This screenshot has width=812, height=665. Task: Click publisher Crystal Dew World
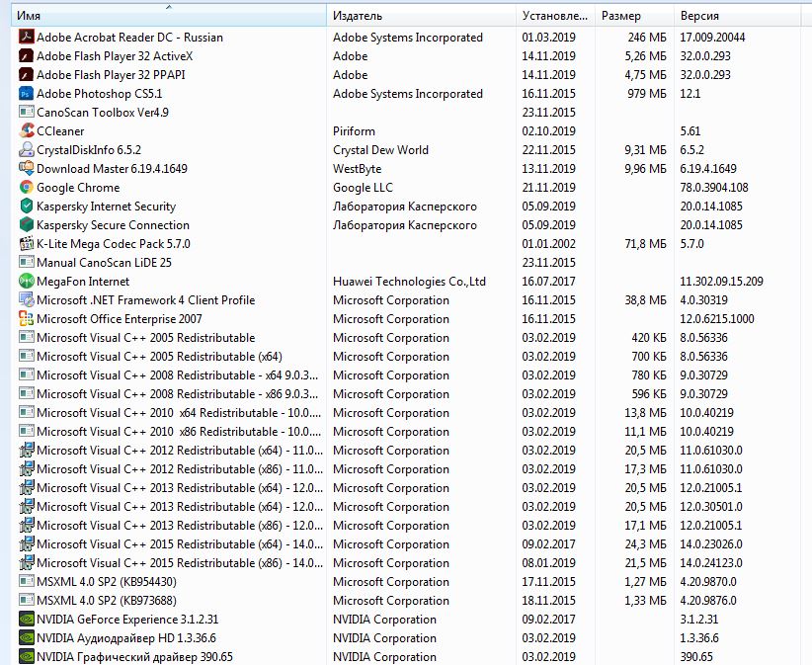tap(380, 150)
